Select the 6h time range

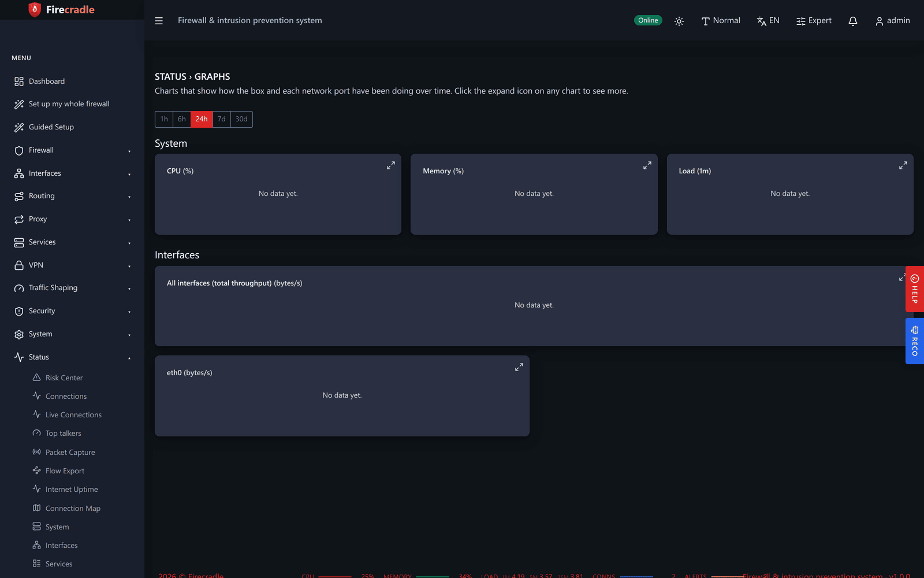pos(182,119)
